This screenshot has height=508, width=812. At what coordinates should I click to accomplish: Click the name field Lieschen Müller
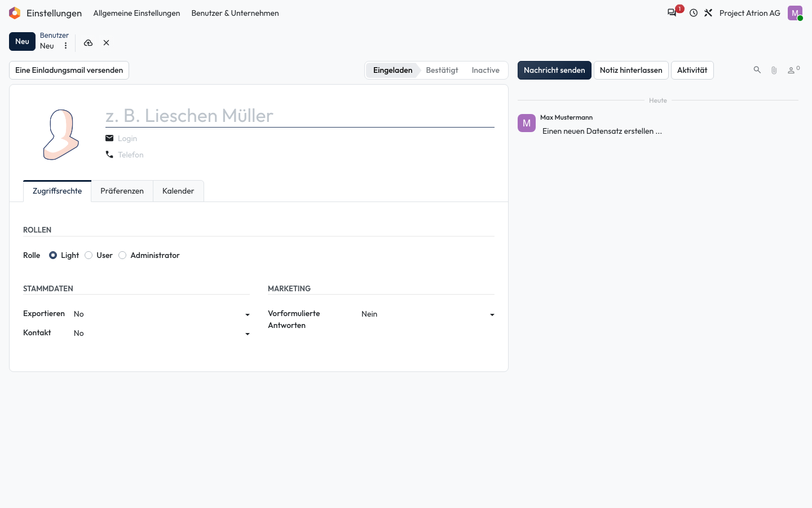click(x=300, y=115)
